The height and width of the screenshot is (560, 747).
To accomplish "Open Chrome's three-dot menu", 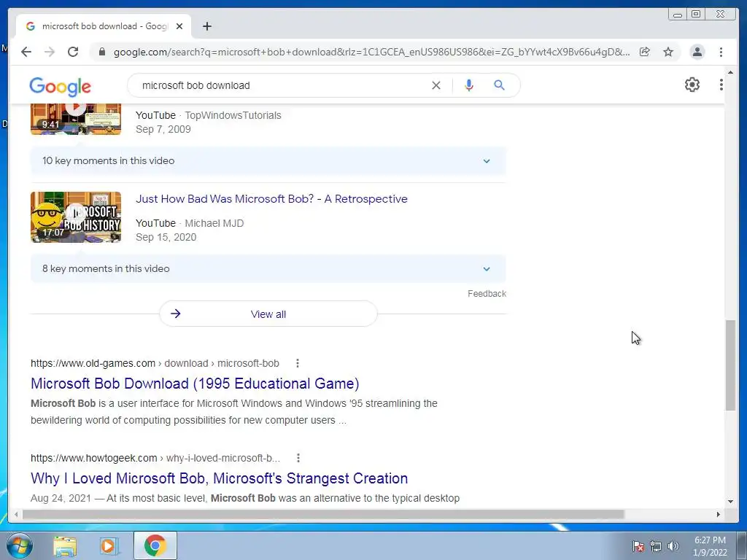I will pyautogui.click(x=721, y=52).
